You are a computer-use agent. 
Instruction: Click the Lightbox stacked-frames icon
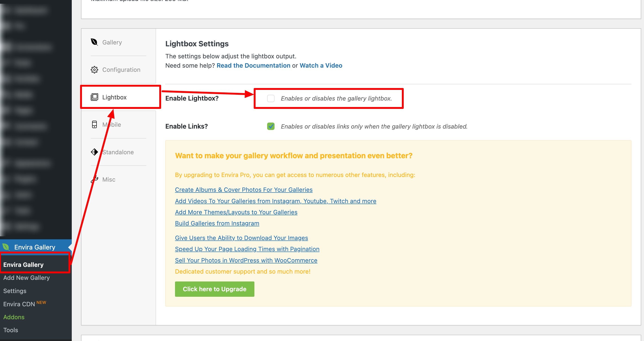(94, 97)
